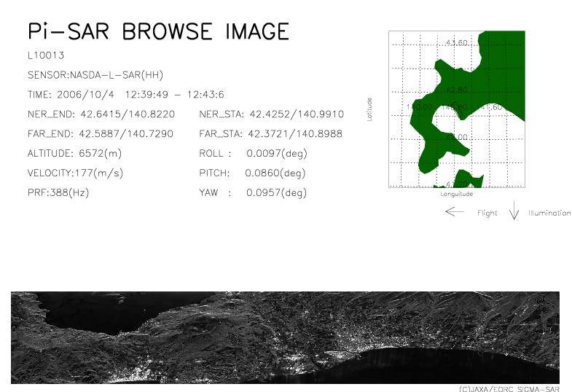Click the PRF:388(Hz) value
The image size is (572, 392).
coord(58,192)
